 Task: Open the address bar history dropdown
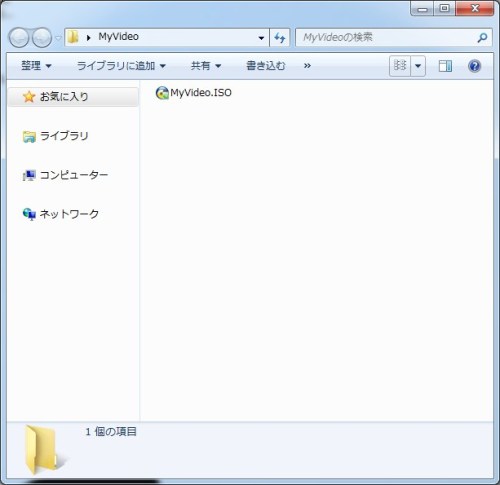coord(261,38)
